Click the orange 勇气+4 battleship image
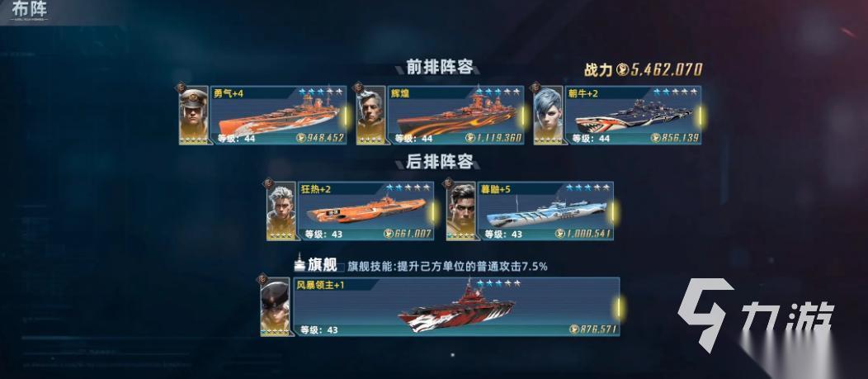This screenshot has height=379, width=868. pyautogui.click(x=278, y=116)
